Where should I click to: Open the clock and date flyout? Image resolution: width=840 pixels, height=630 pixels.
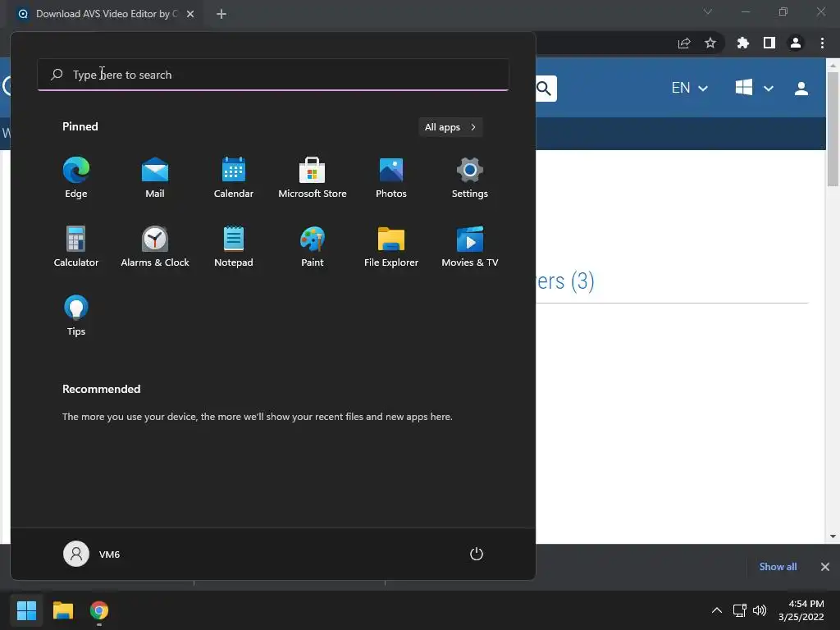(801, 610)
